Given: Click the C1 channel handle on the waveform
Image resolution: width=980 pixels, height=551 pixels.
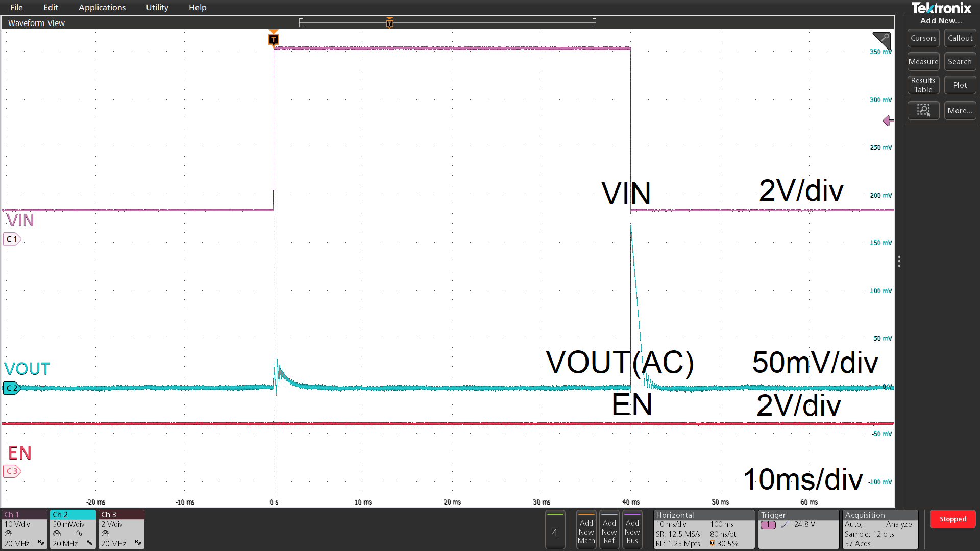Looking at the screenshot, I should 12,239.
